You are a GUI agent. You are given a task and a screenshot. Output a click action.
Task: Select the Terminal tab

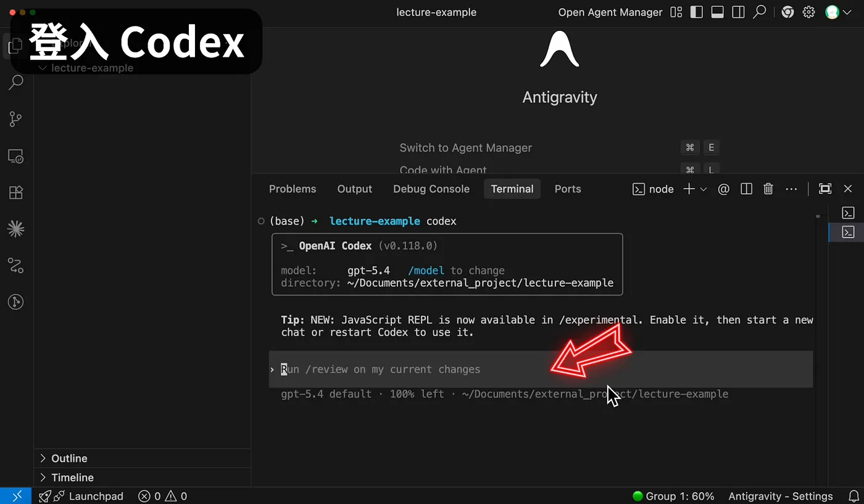tap(512, 189)
